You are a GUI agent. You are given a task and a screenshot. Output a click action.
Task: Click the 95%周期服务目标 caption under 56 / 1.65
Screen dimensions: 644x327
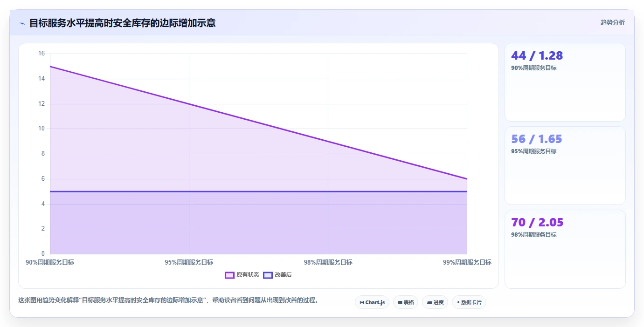[533, 151]
